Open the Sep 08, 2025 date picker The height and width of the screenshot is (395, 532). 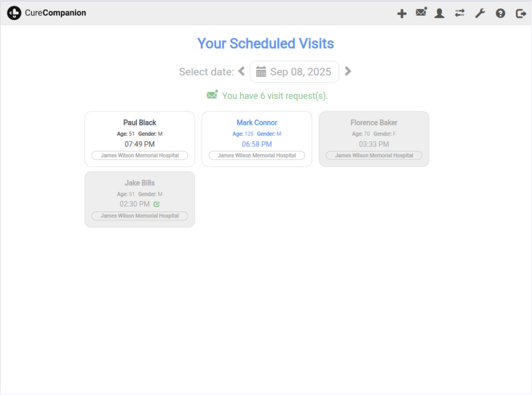pyautogui.click(x=300, y=72)
